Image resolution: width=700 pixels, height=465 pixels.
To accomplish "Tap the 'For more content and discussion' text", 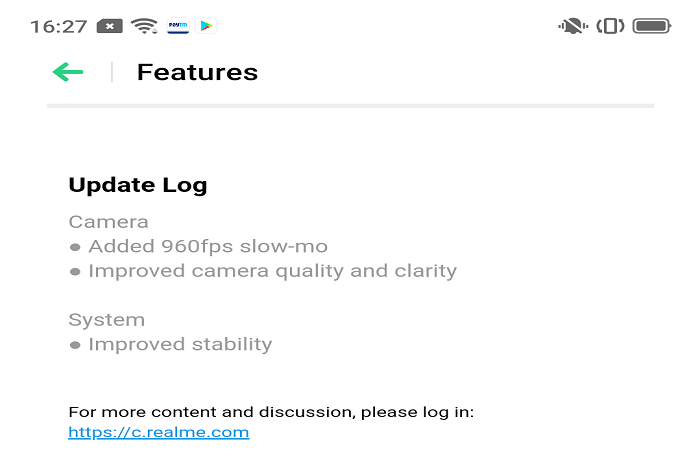I will pyautogui.click(x=271, y=412).
